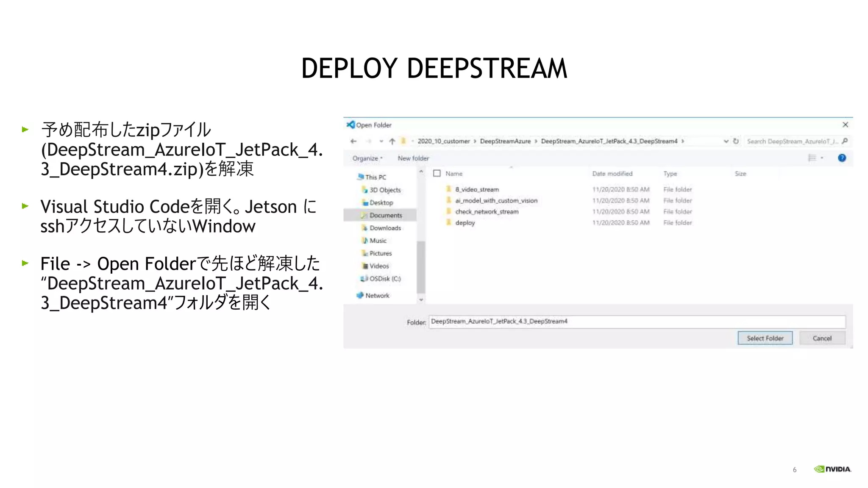Open the Organize menu
This screenshot has width=868, height=488.
[367, 158]
